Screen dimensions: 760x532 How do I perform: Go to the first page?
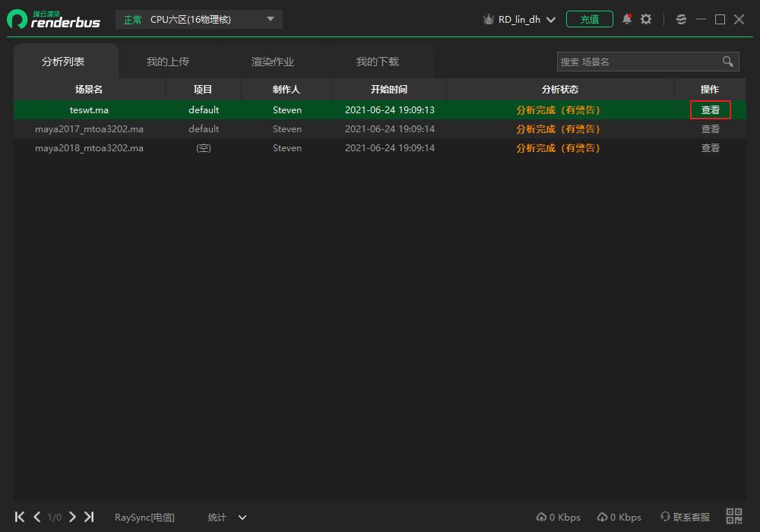[x=20, y=517]
